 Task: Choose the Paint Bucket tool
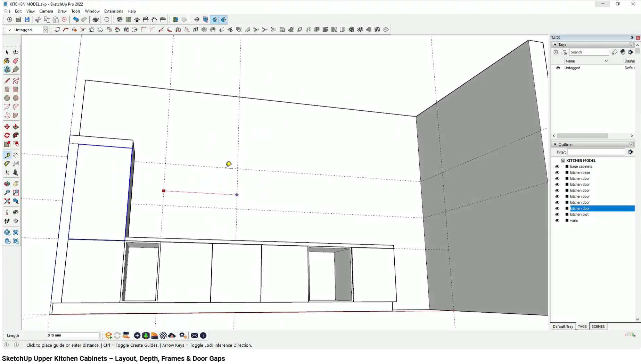tap(6, 61)
